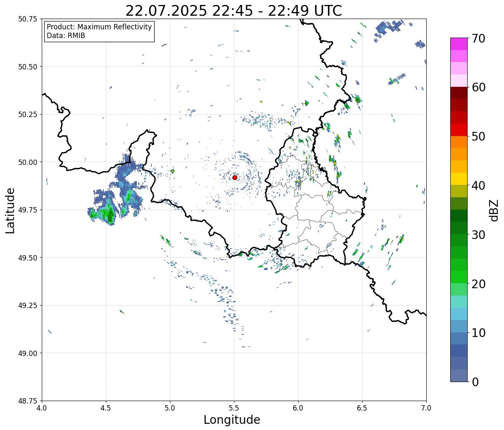Click the gray-blue bottom colorbar segment
Image resolution: width=504 pixels, height=430 pixels.
[459, 375]
